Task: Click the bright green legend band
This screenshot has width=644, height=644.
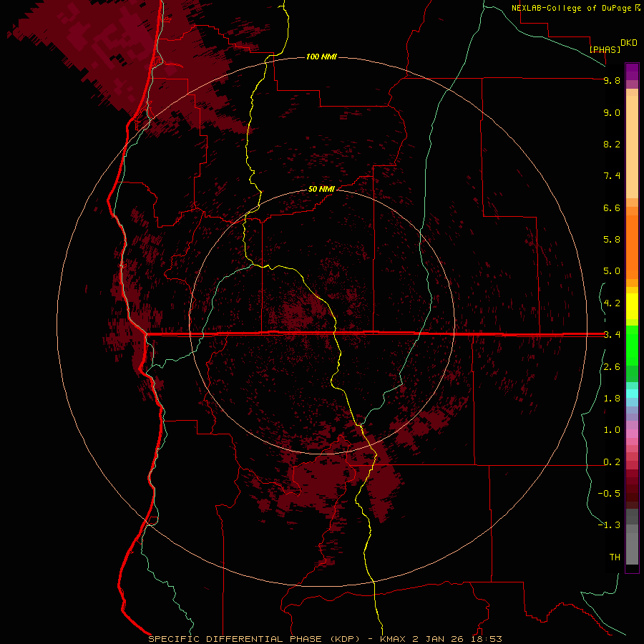Action: pos(632,345)
